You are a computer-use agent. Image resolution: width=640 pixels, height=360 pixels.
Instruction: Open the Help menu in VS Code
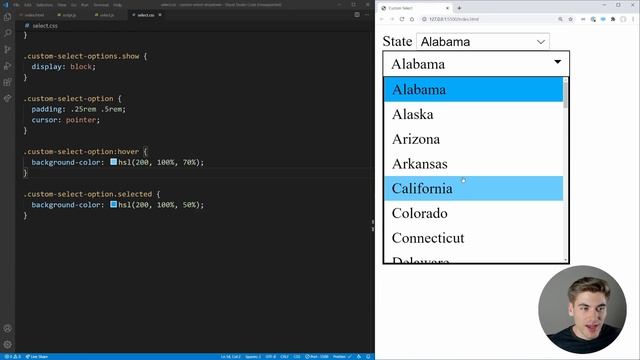click(x=118, y=5)
